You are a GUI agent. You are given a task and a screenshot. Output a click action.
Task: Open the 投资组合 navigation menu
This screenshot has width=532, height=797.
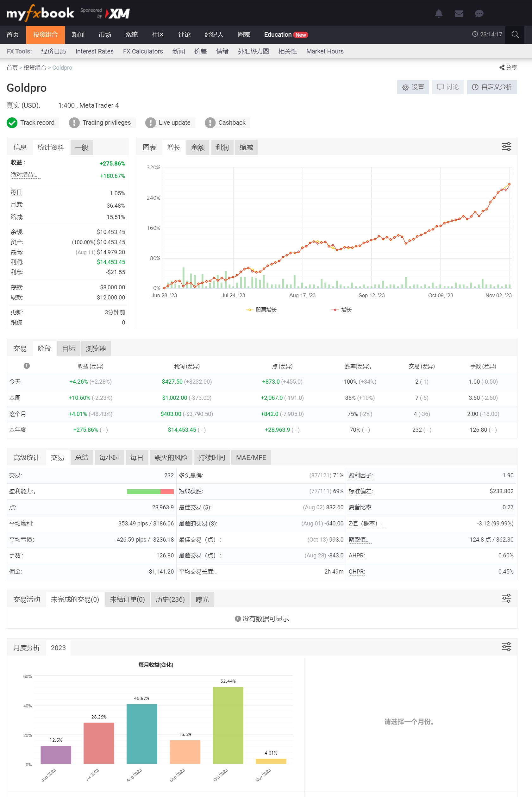[46, 35]
